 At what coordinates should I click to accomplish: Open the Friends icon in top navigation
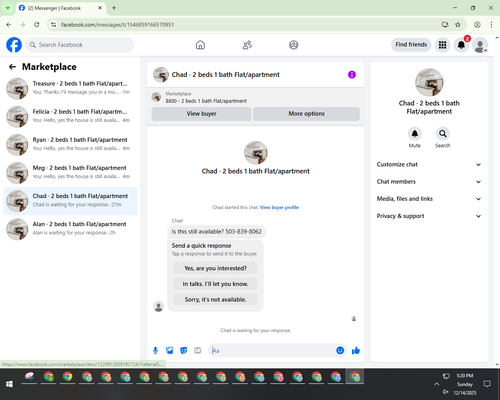(247, 45)
